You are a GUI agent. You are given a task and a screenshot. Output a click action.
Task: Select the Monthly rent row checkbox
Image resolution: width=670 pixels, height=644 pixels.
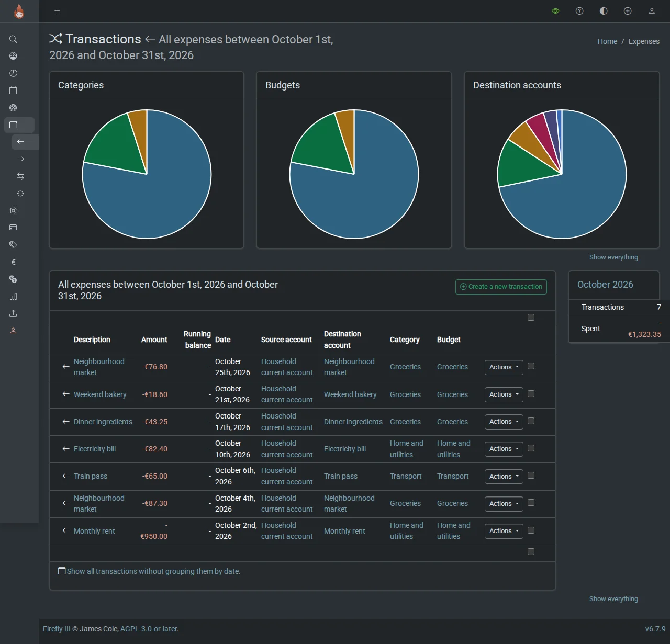(x=531, y=530)
